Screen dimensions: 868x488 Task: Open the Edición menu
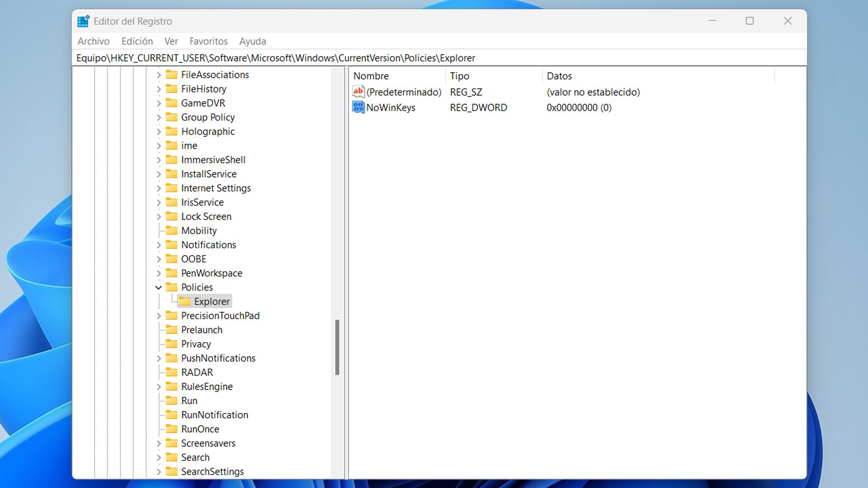pos(137,41)
